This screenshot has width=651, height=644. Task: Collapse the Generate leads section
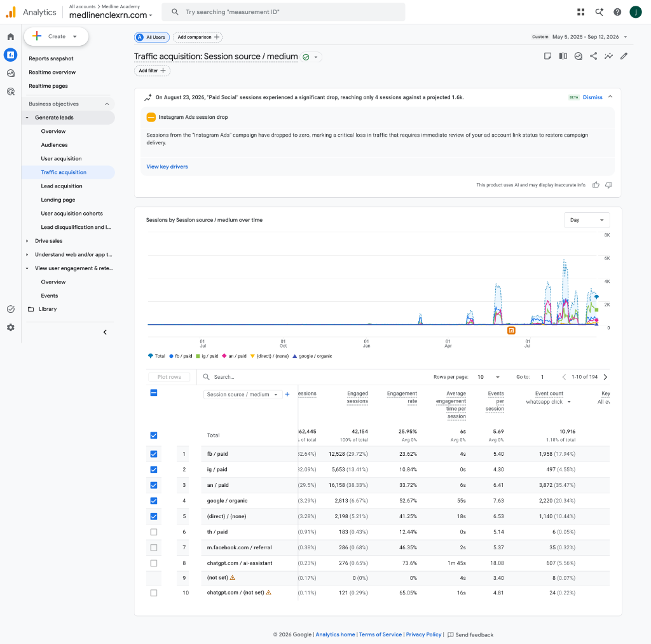click(27, 118)
